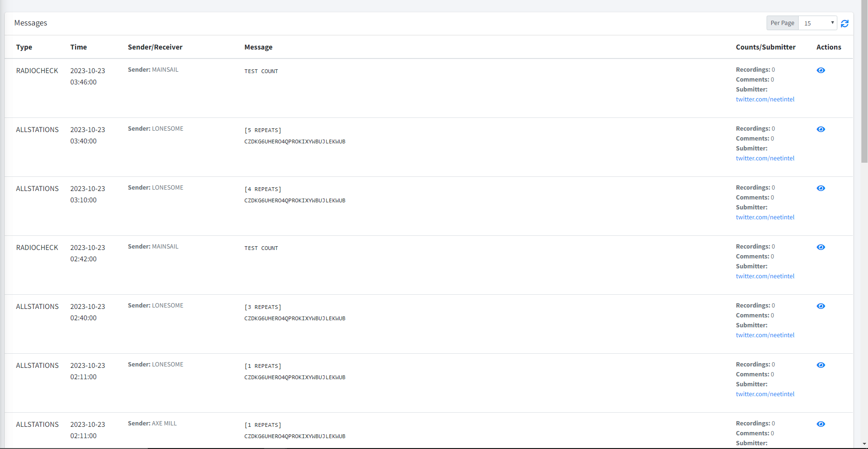Click the TEST COUNT message at 03:46:00
Viewport: 868px width, 449px height.
click(x=261, y=71)
